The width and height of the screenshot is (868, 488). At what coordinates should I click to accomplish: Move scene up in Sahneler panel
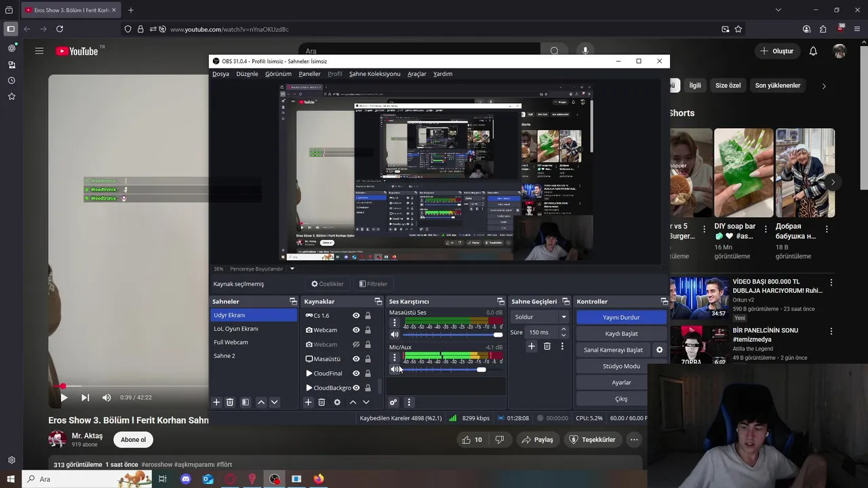click(x=261, y=402)
